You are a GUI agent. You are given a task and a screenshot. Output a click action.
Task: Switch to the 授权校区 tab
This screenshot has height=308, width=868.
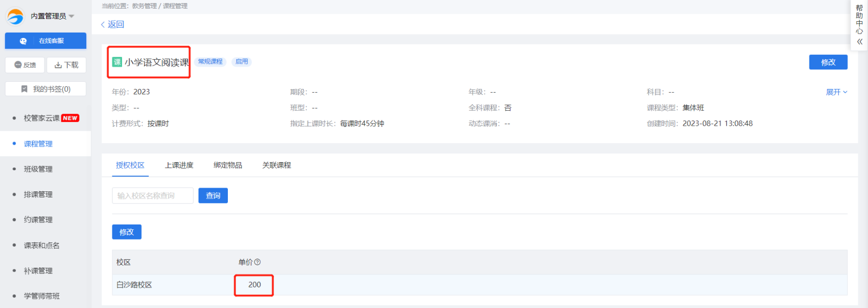(x=130, y=165)
